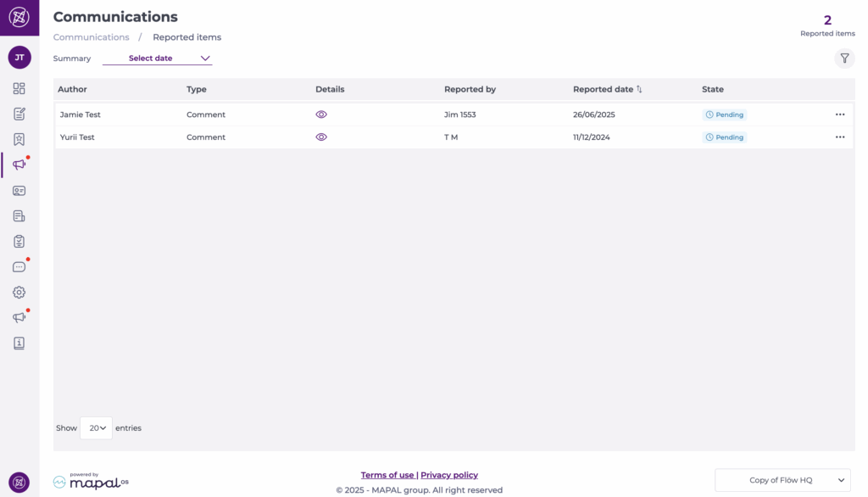Click the filter funnel icon
The image size is (868, 497).
click(x=844, y=59)
